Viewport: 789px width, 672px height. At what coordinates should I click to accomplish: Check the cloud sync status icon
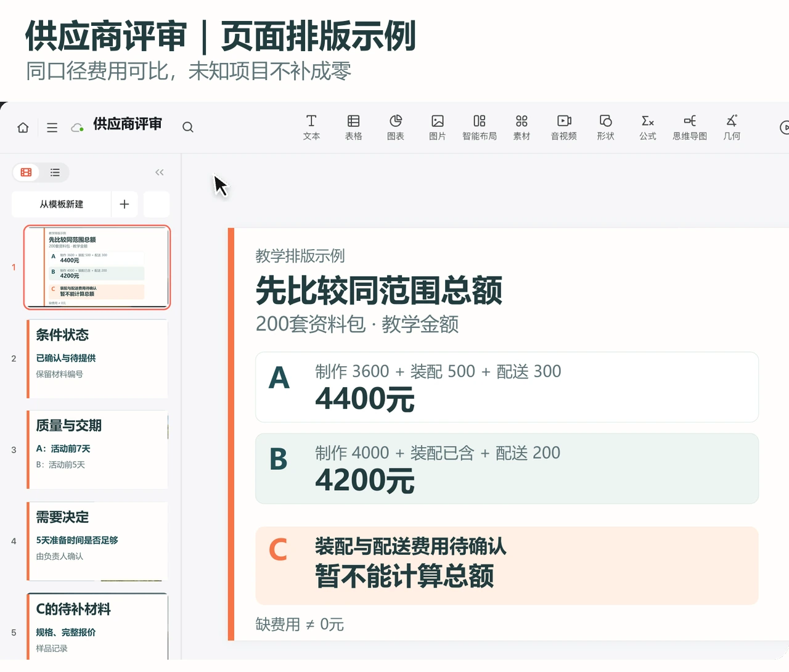pyautogui.click(x=77, y=128)
